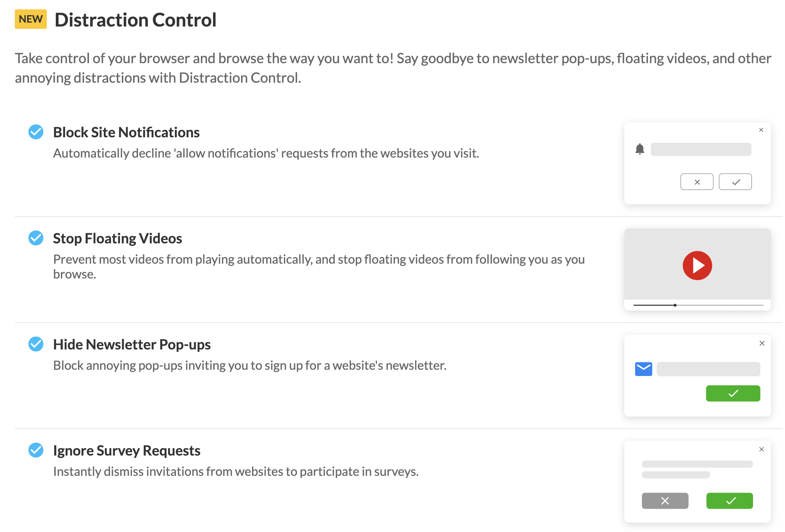Viewport: 785px width, 532px height.
Task: Click the green checkmark button in survey card
Action: [x=730, y=501]
